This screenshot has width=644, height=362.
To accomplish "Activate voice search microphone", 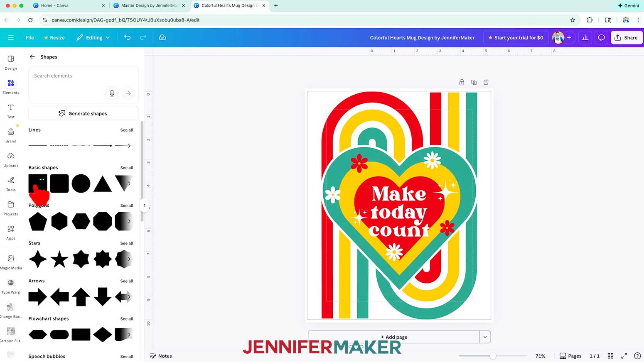I will pyautogui.click(x=112, y=93).
